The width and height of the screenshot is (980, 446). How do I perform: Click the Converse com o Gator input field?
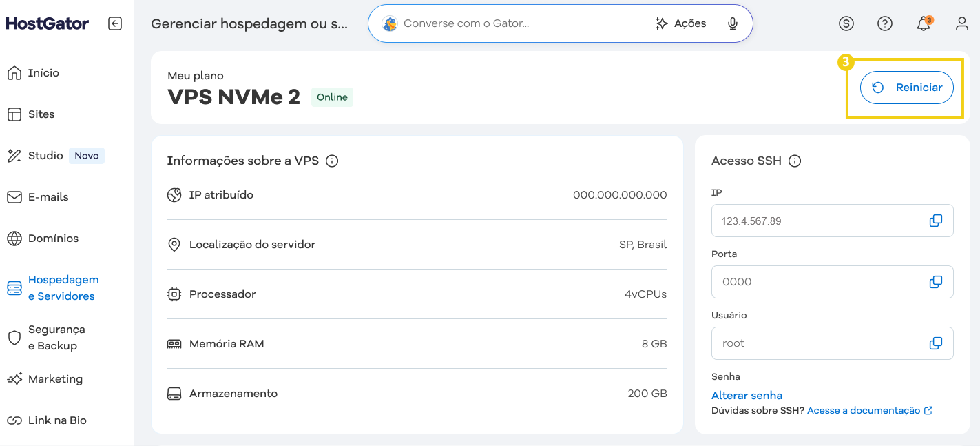pos(482,23)
